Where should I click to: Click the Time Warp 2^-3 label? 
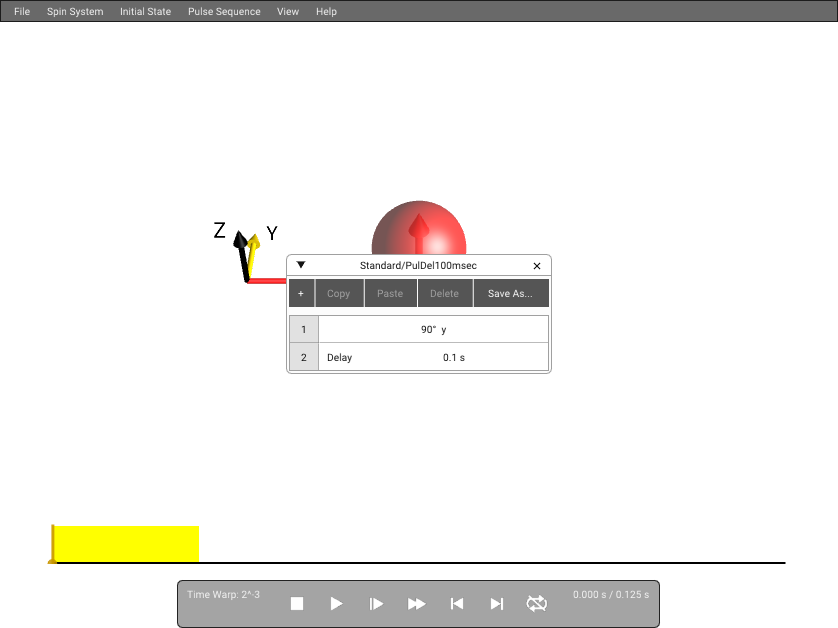click(223, 594)
